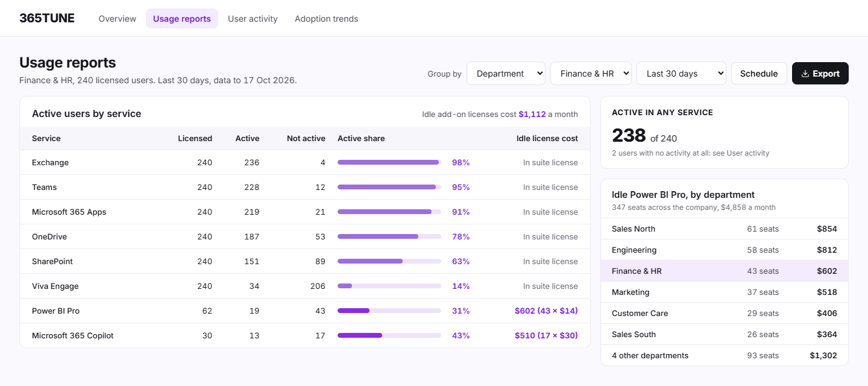Open the Overview tab
Image resolution: width=868 pixels, height=386 pixels.
click(x=118, y=19)
